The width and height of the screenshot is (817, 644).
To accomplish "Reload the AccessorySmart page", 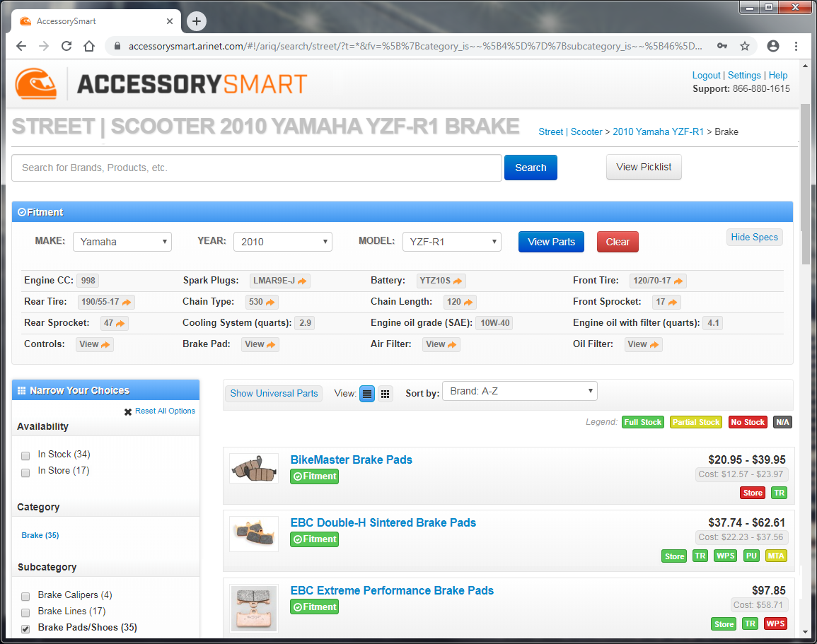I will [x=66, y=46].
